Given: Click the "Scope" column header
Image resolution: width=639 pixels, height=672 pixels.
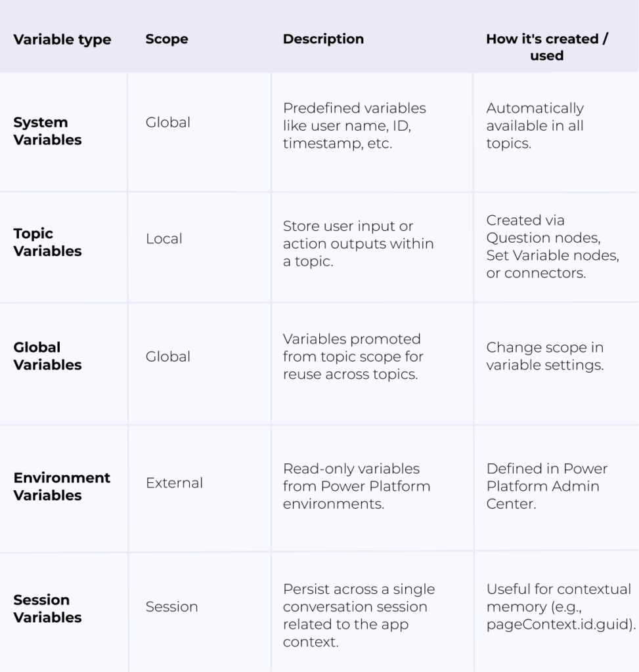Looking at the screenshot, I should tap(167, 39).
